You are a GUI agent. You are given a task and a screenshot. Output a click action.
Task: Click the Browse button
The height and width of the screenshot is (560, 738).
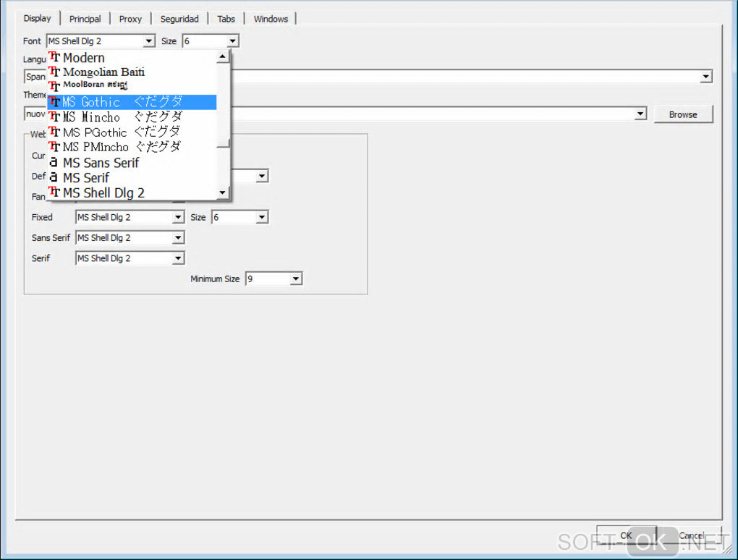[683, 114]
